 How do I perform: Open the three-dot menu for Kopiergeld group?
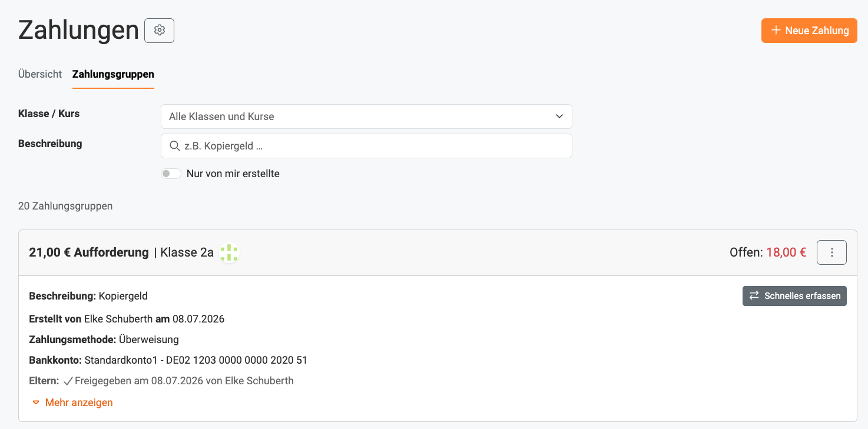(831, 252)
